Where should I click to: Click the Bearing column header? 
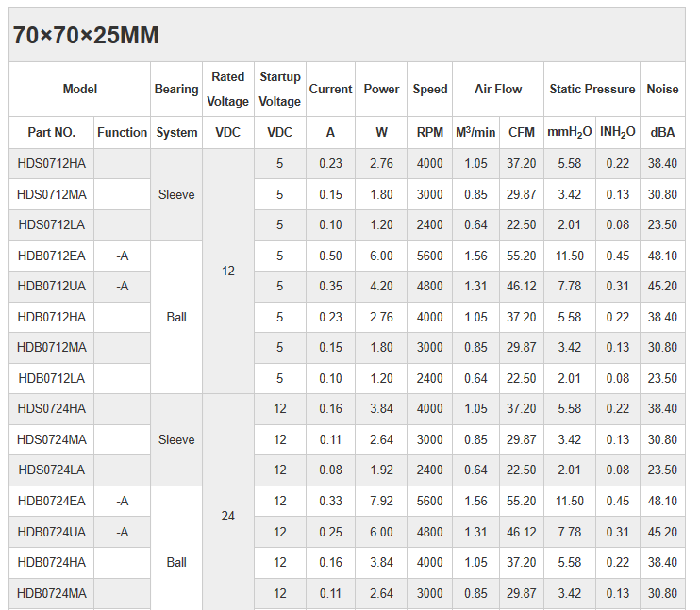click(176, 90)
